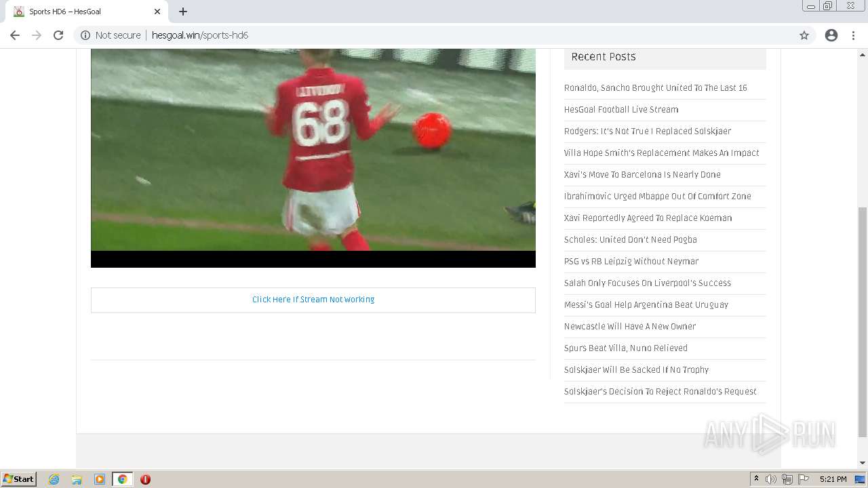Open the red Opera taskbar icon
Screen dimensions: 868x488
click(x=145, y=479)
